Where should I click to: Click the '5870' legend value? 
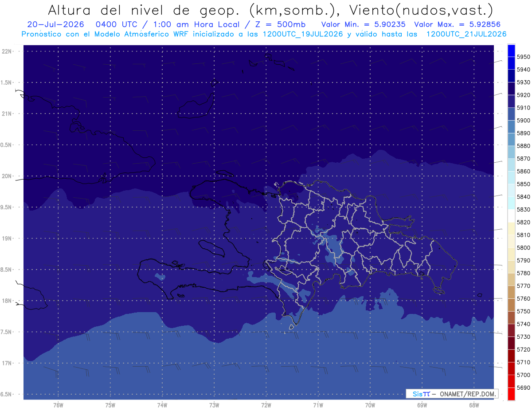coord(524,159)
